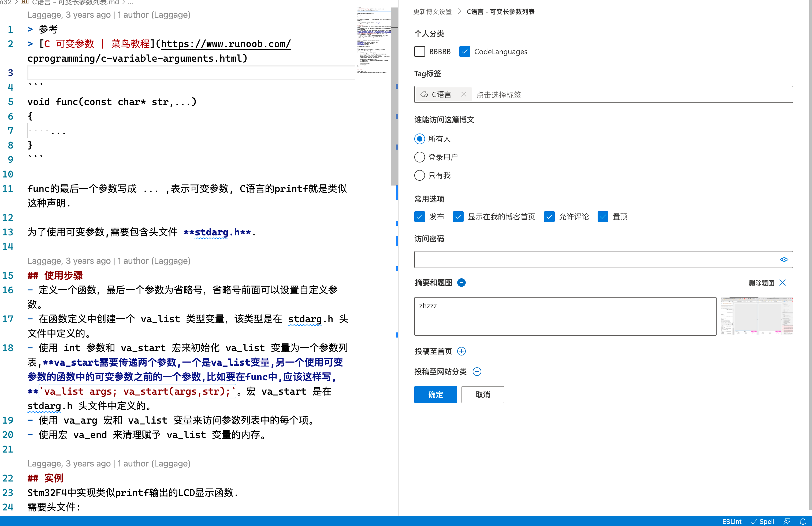The image size is (812, 526).
Task: Click the cover image thumbnail
Action: click(757, 316)
